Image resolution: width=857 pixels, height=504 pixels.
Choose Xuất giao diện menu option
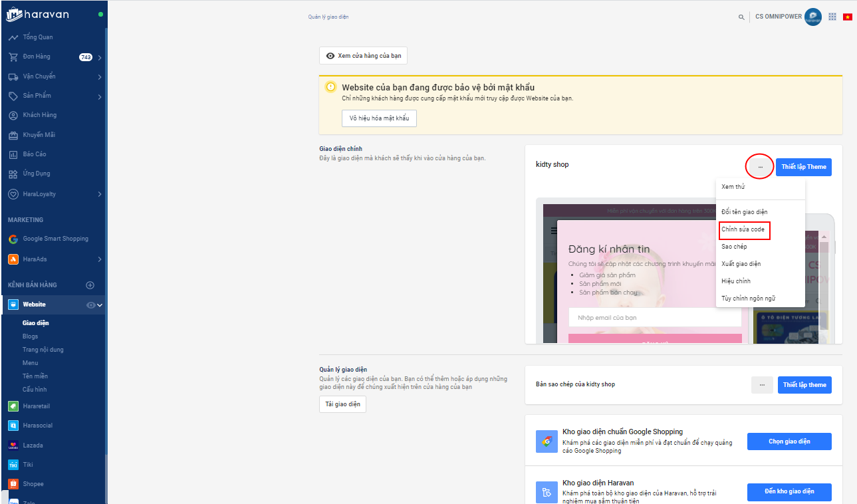pyautogui.click(x=741, y=264)
